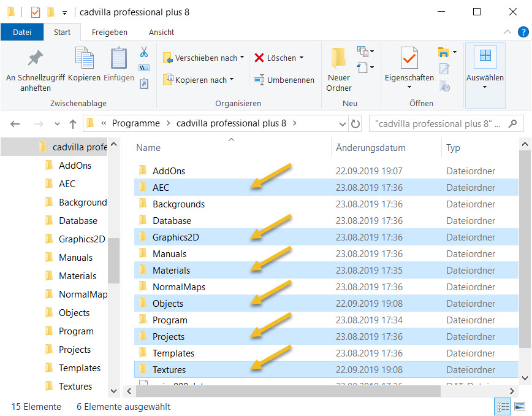Switch to large thumbnails view icon
532x416 pixels.
(520, 407)
